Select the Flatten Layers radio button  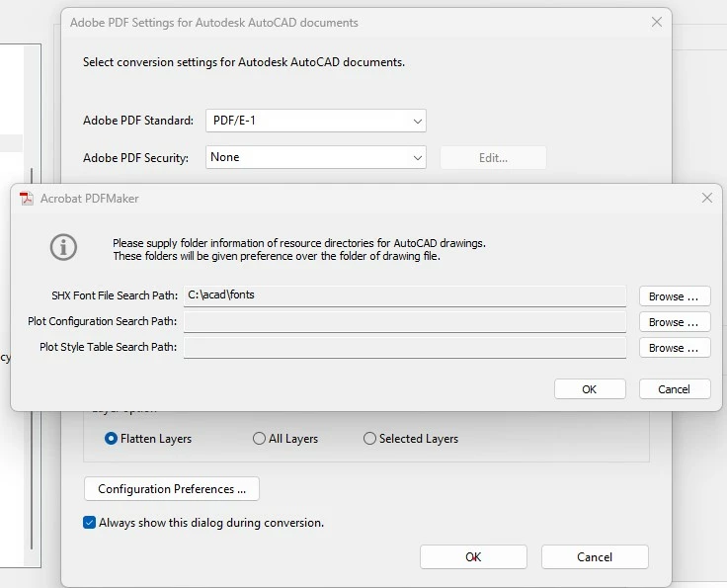[x=111, y=438]
